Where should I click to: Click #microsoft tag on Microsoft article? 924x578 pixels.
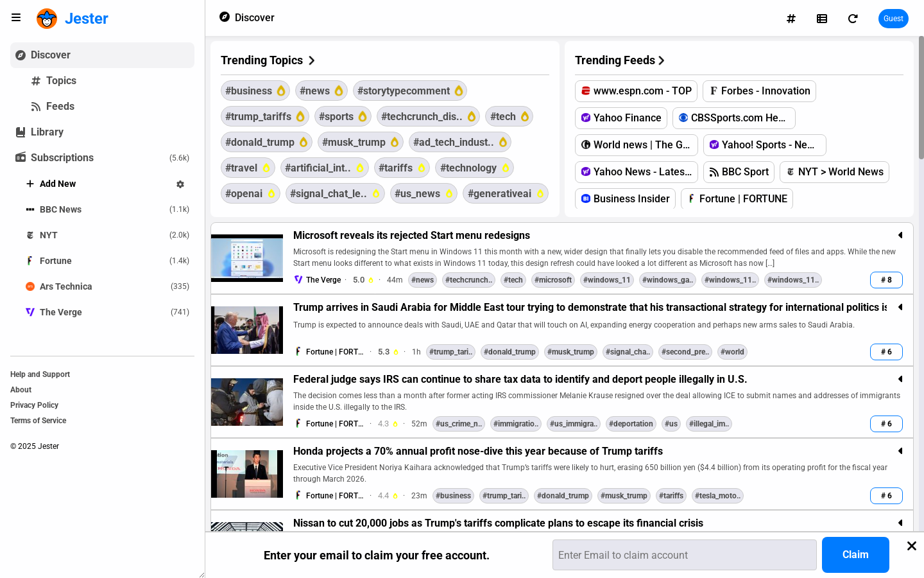[x=553, y=280]
